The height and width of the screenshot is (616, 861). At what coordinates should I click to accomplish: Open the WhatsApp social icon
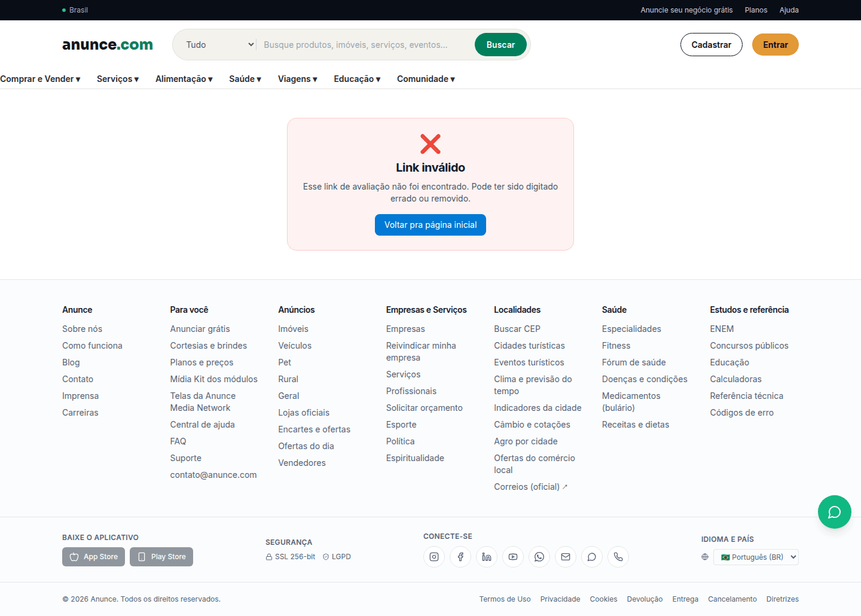(x=539, y=557)
